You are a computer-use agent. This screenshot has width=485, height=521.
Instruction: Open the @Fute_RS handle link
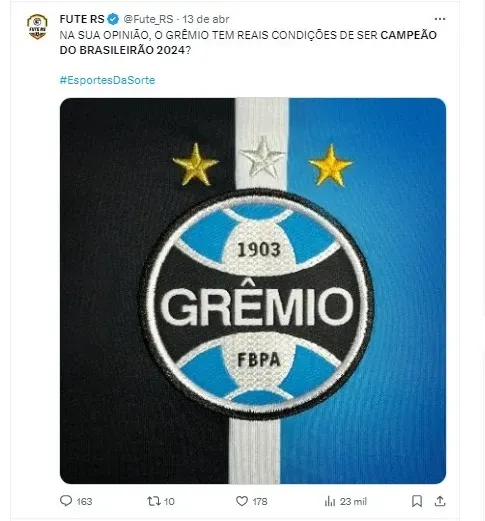148,19
